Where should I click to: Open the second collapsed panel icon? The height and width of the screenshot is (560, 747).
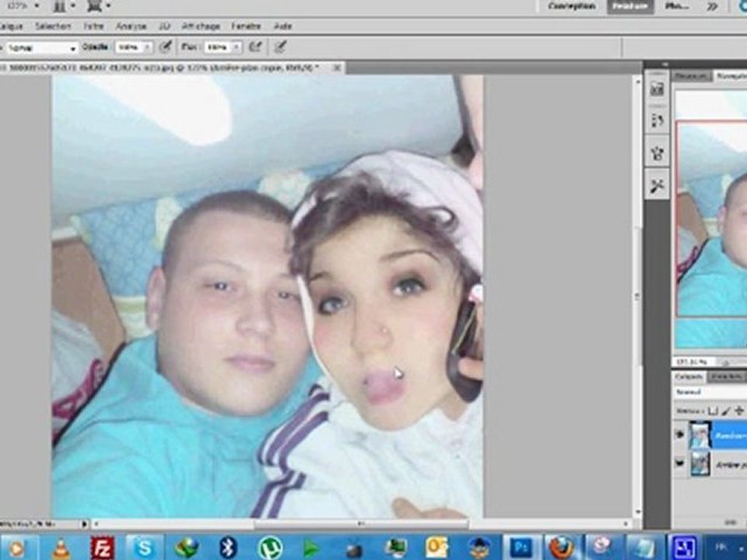[x=657, y=120]
